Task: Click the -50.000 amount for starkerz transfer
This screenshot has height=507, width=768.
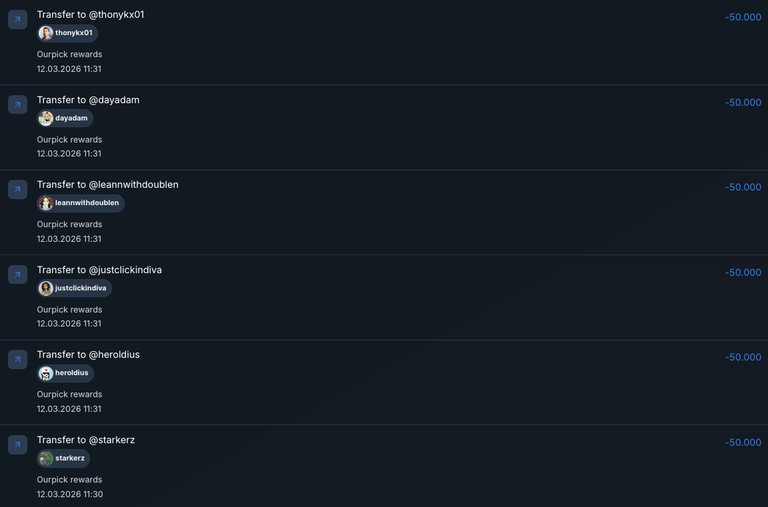Action: pyautogui.click(x=743, y=442)
